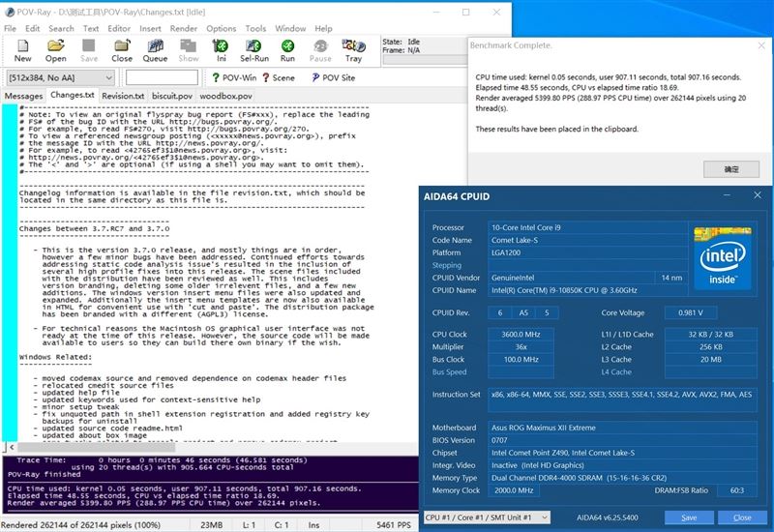Click the CPU Clock value 3600.0 MHz
Image resolution: width=774 pixels, height=532 pixels.
pos(521,334)
